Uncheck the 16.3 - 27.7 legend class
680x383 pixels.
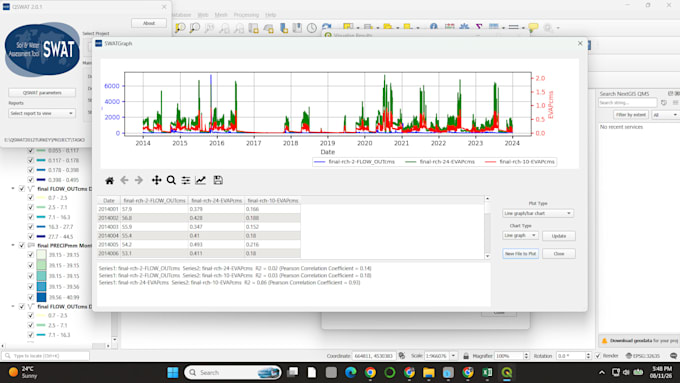tap(30, 226)
